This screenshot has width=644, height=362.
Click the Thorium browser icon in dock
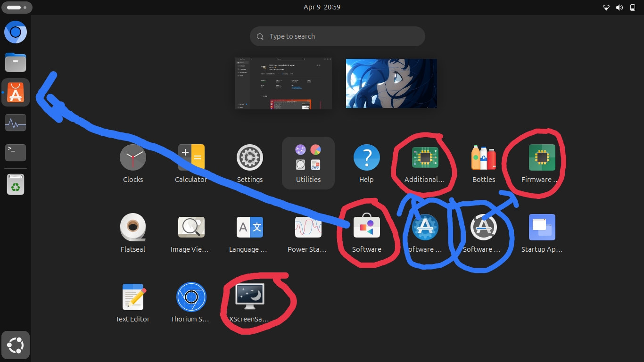pyautogui.click(x=16, y=32)
